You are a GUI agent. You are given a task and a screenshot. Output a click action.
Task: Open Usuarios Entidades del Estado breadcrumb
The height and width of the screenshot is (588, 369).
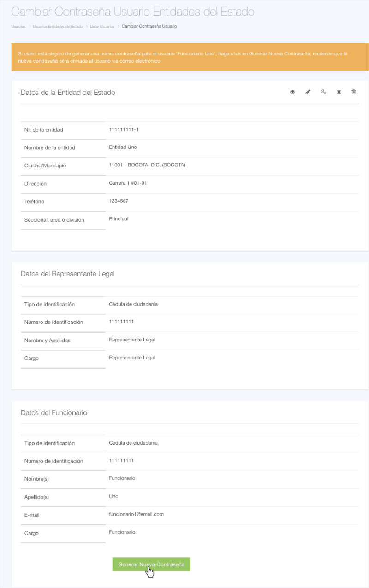[x=58, y=26]
